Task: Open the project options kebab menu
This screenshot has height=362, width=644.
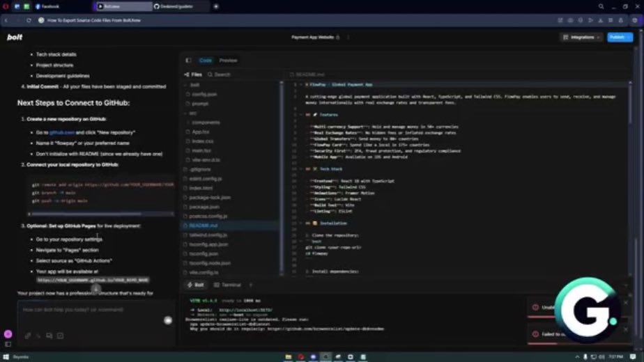Action: [348, 38]
